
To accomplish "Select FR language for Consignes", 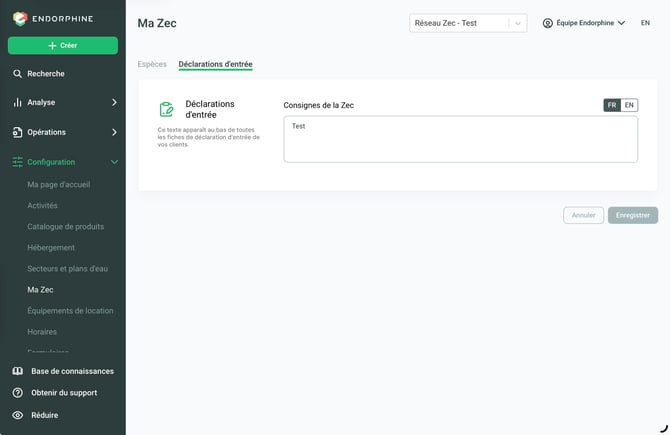I will [612, 105].
